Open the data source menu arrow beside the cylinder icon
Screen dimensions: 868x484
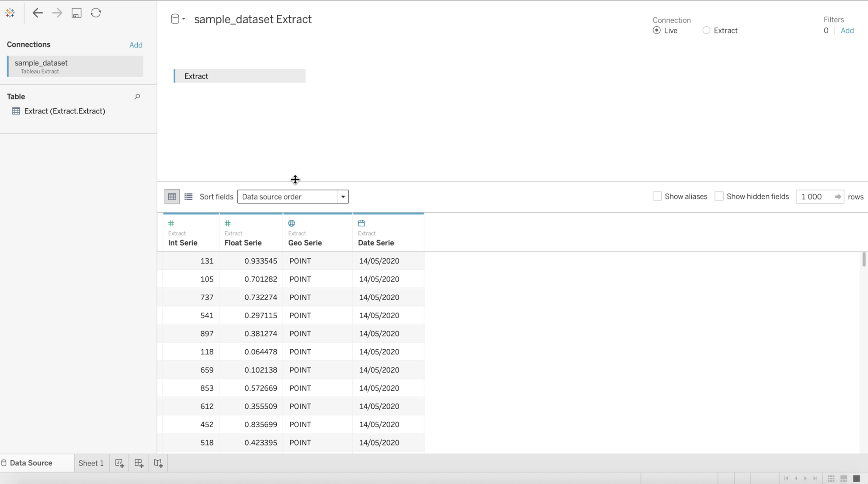pos(184,19)
